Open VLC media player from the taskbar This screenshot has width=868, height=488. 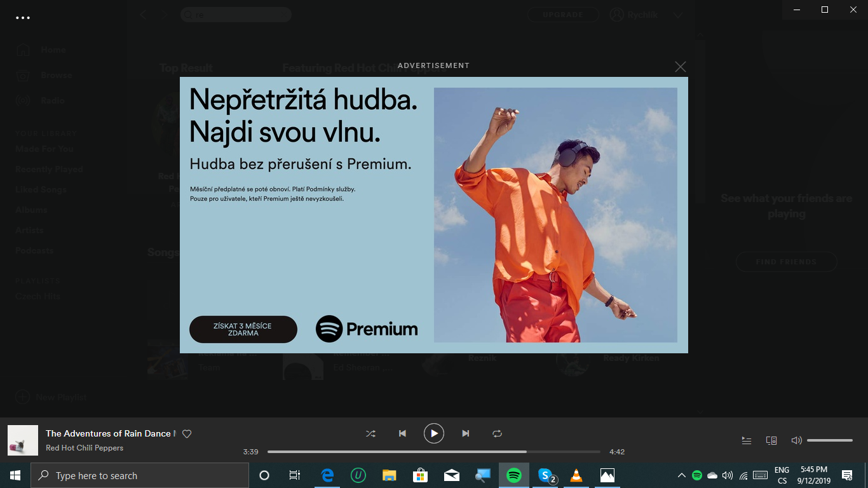click(576, 475)
